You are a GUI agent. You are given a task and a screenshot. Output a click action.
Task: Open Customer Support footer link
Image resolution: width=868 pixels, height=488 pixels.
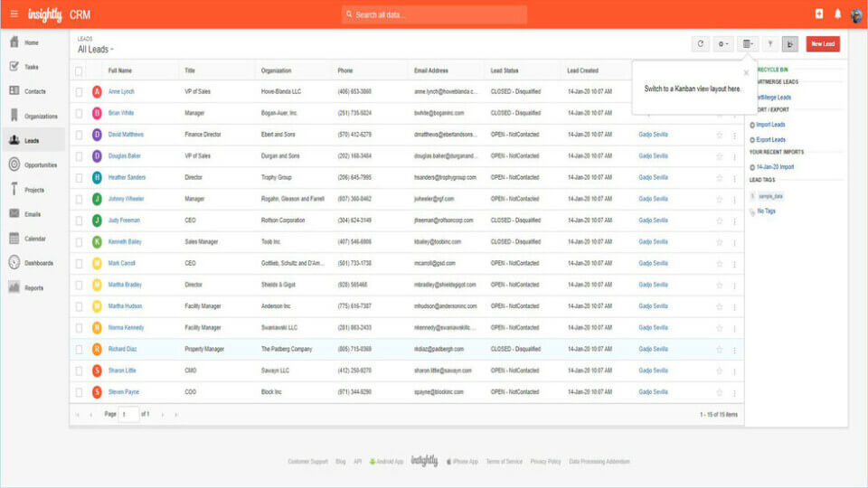click(x=307, y=462)
